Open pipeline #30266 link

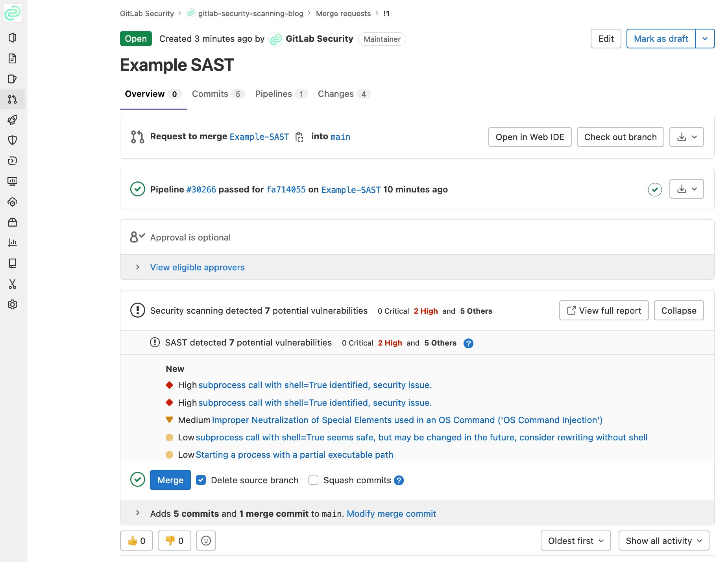(201, 190)
